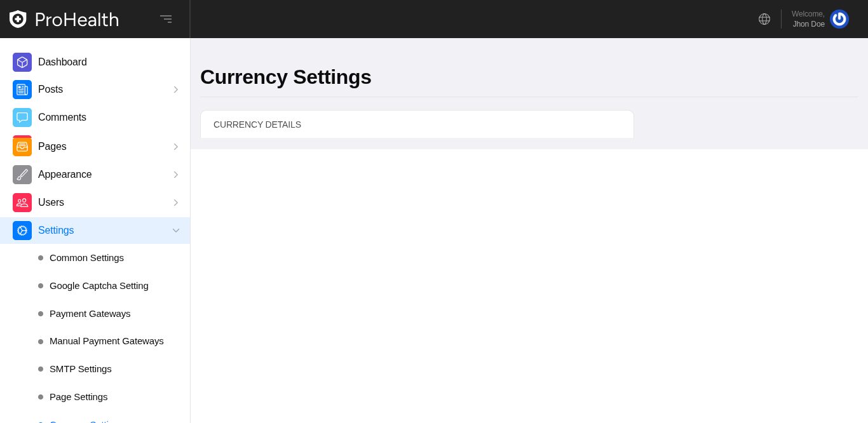Click the blue power user avatar icon

pos(839,19)
